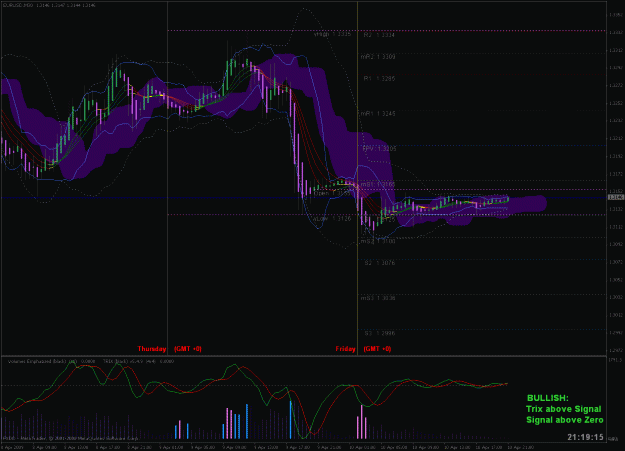Select the S3 pivot level label
The height and width of the screenshot is (451, 625).
[379, 333]
